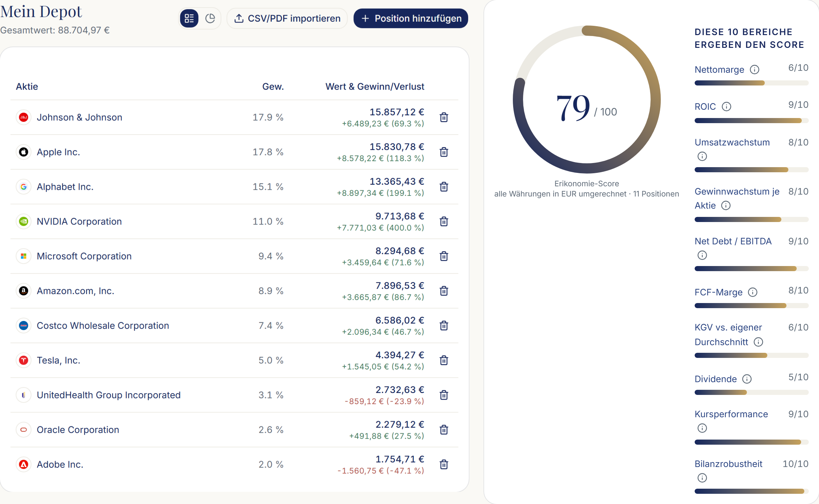Click the FCF-Marge info icon
This screenshot has height=504, width=819.
[753, 292]
